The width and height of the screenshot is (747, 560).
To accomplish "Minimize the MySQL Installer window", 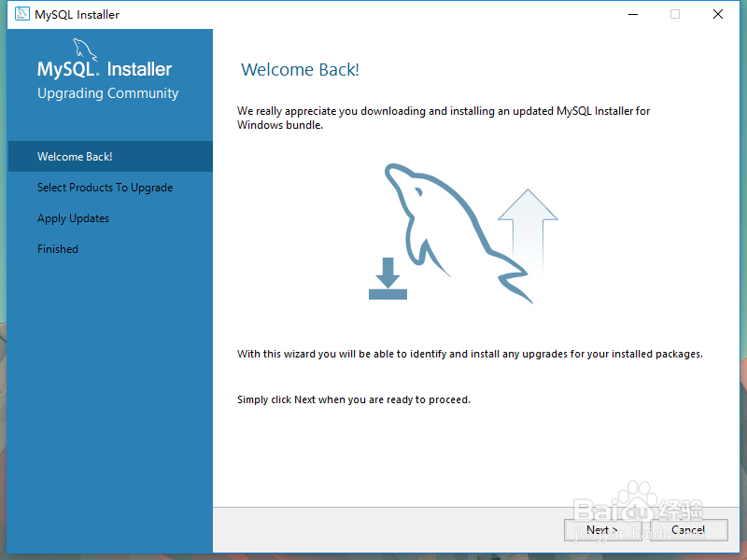I will pyautogui.click(x=633, y=14).
